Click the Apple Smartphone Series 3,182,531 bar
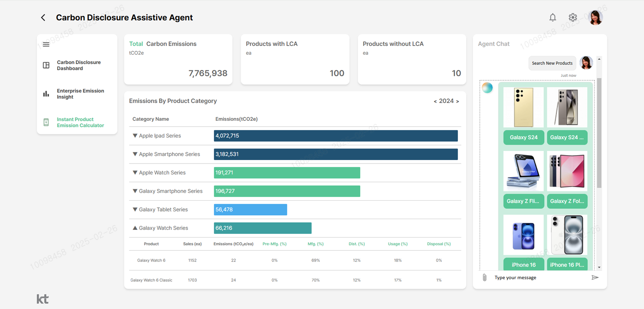Screen dimensions: 644x309 point(336,154)
